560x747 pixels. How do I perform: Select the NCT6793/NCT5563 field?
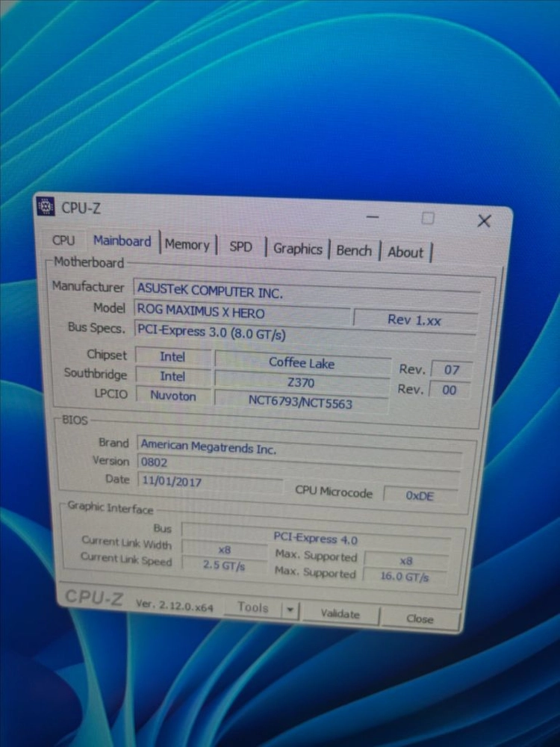pyautogui.click(x=300, y=403)
